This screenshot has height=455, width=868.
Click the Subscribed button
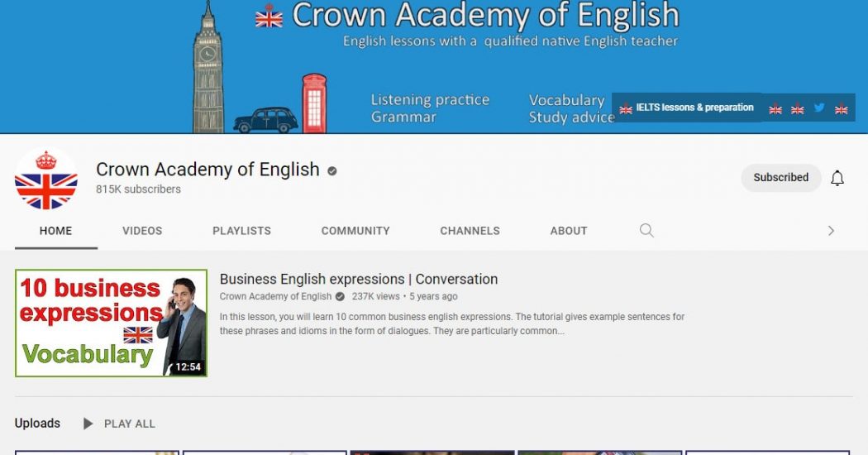781,177
